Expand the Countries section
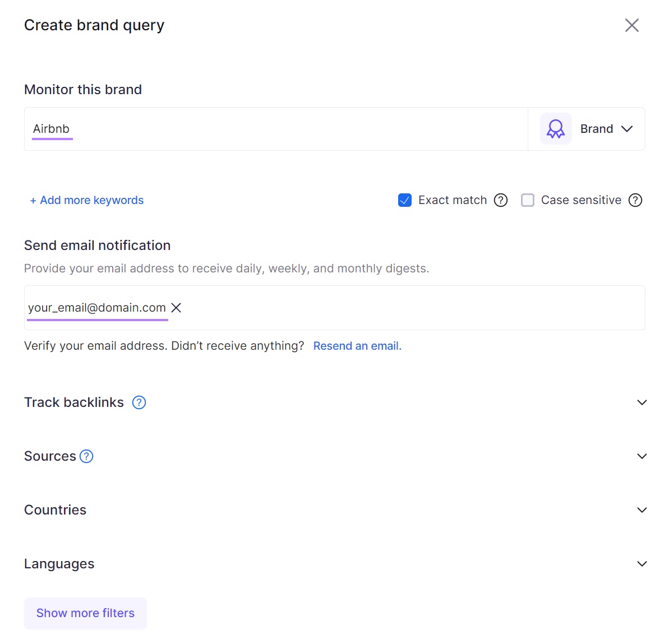Image resolution: width=669 pixels, height=644 pixels. 642,510
